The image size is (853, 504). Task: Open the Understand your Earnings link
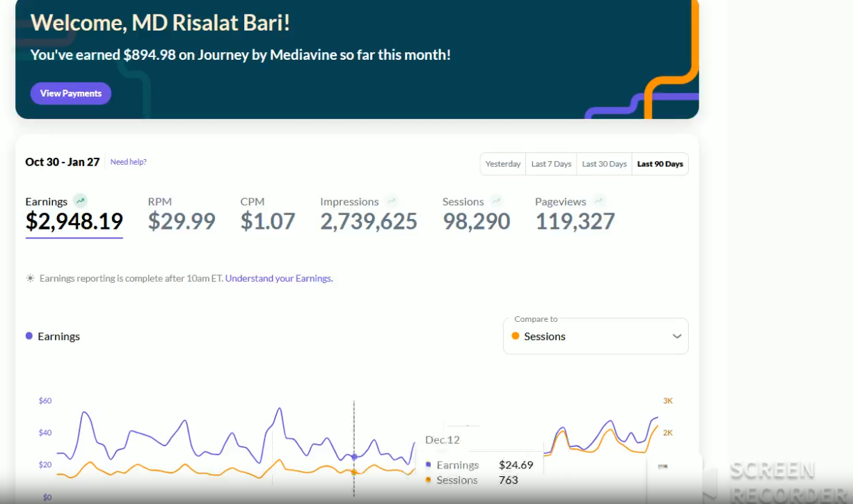(x=279, y=278)
